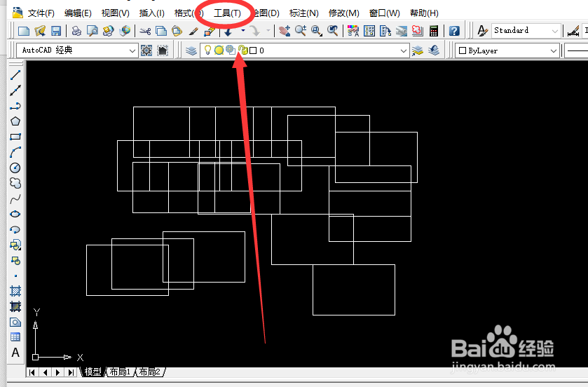The width and height of the screenshot is (588, 387).
Task: Open the ByLayer color dropdown
Action: point(554,50)
